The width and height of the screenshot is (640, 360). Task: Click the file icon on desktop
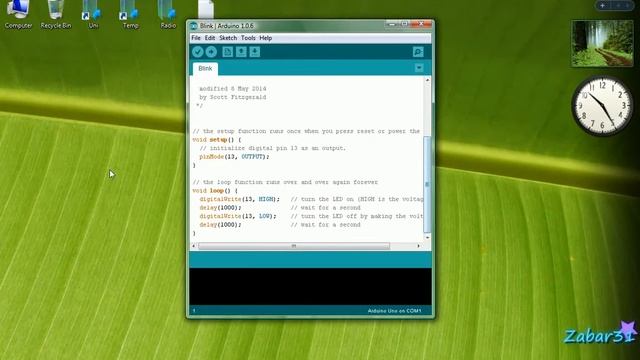206,9
